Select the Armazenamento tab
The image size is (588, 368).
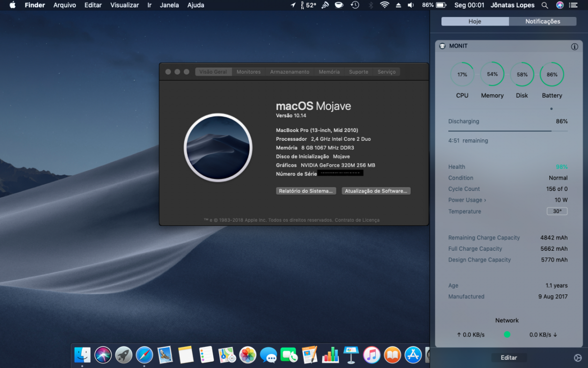[x=290, y=72]
